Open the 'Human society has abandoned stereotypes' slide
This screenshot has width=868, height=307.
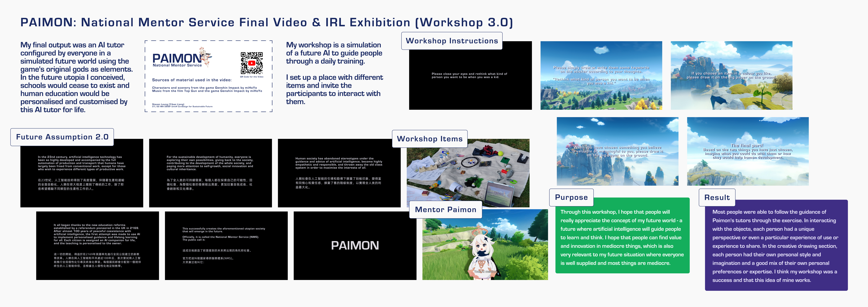[x=339, y=173]
